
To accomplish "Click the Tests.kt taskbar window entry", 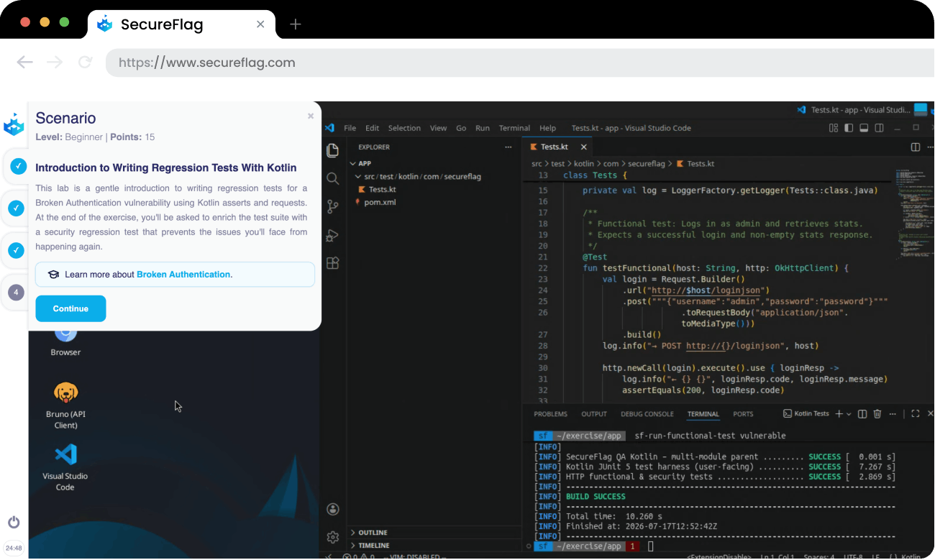I will [x=854, y=110].
